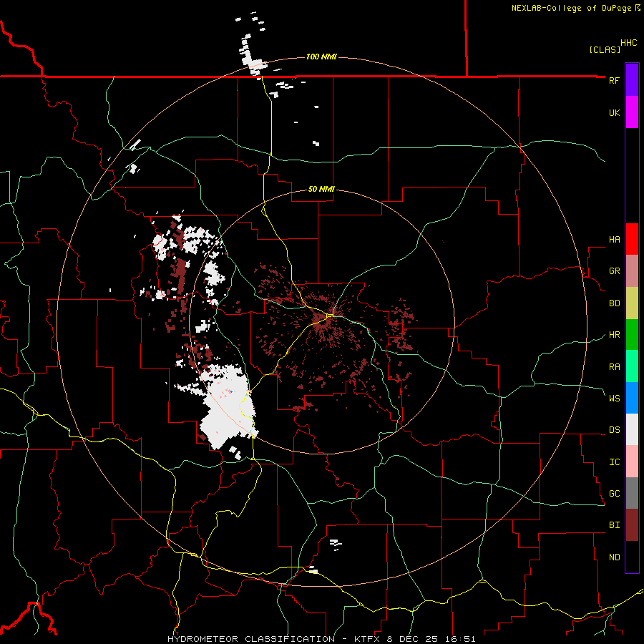This screenshot has height=644, width=644.
Task: Click the HR green legend swatch
Action: [x=632, y=335]
